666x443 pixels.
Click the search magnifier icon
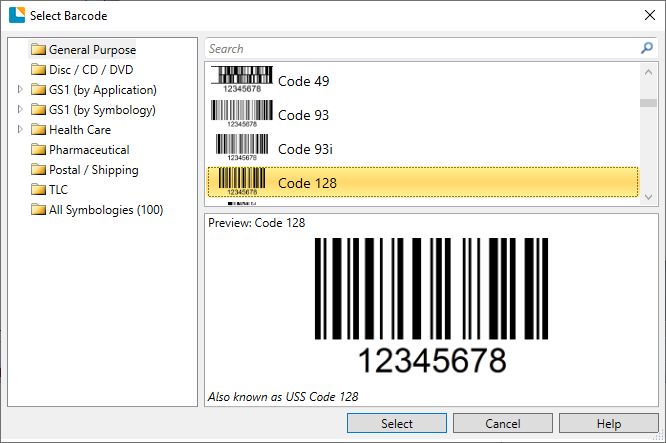point(647,48)
